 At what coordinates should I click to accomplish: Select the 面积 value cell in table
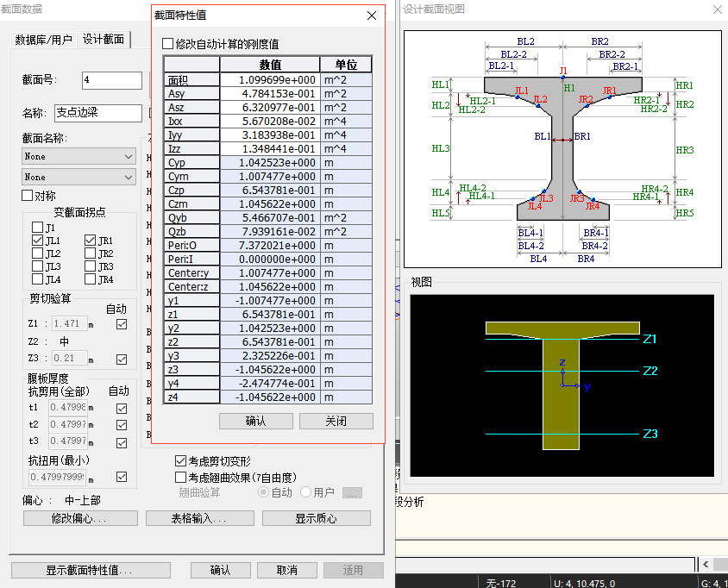(270, 80)
